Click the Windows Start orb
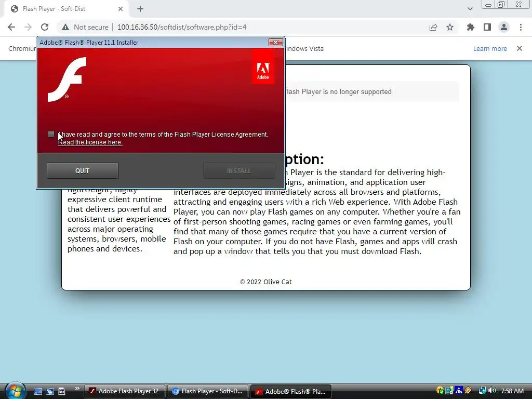Screen dimensions: 532x399 (15, 391)
